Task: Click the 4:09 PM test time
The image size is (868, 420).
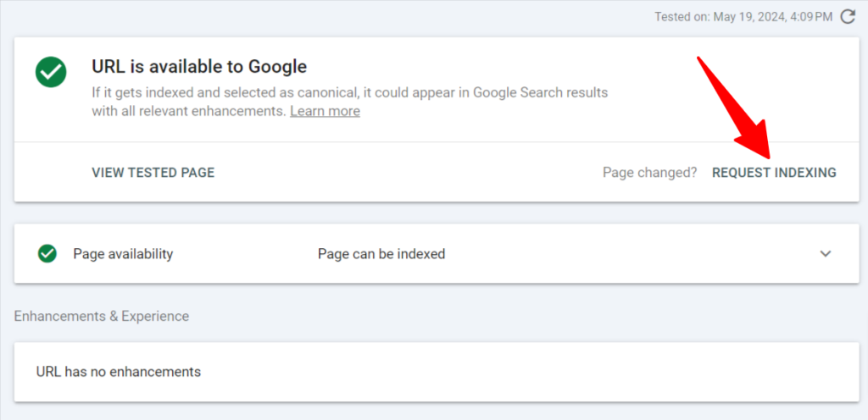Action: click(808, 16)
